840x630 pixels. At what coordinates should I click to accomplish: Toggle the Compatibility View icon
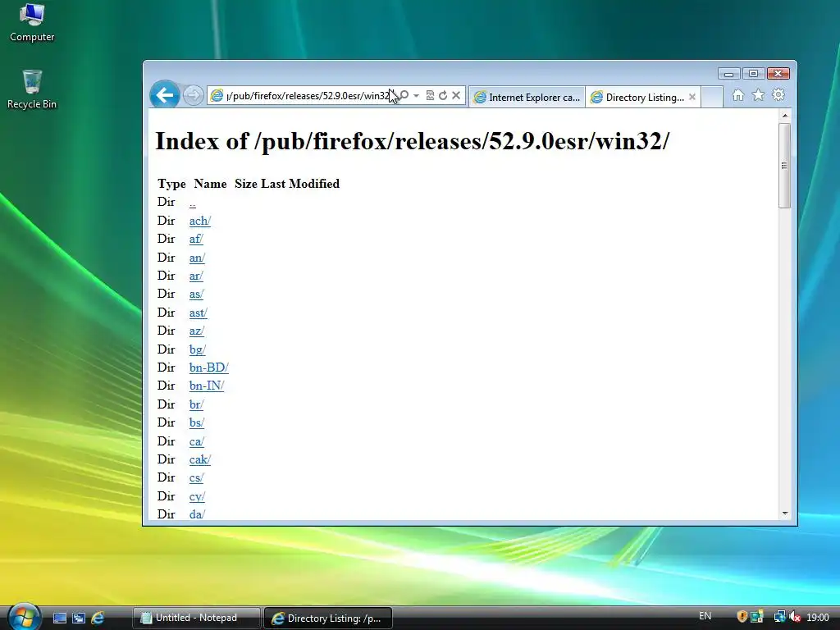click(x=430, y=95)
